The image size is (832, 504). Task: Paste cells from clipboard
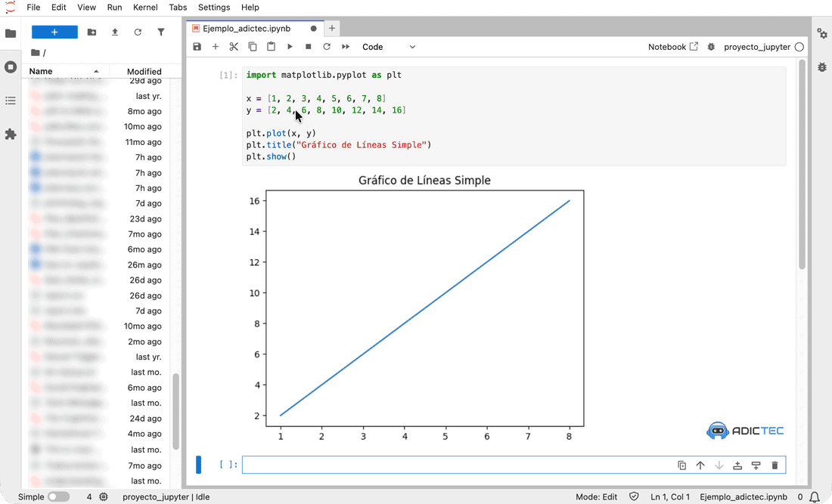[x=272, y=46]
